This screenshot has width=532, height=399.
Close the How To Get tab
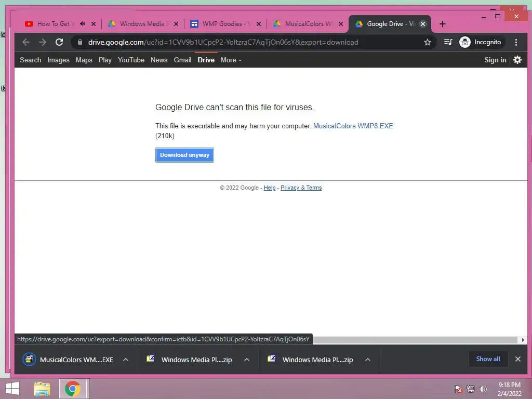94,24
